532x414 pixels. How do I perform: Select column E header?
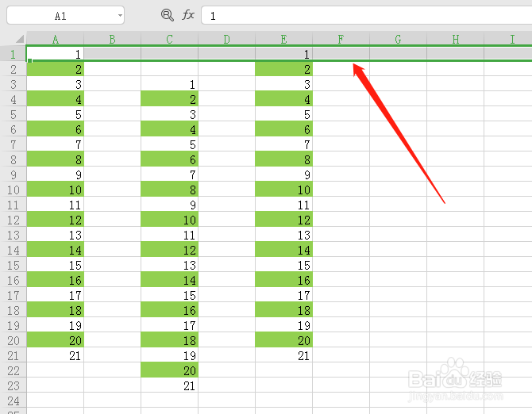click(x=283, y=39)
